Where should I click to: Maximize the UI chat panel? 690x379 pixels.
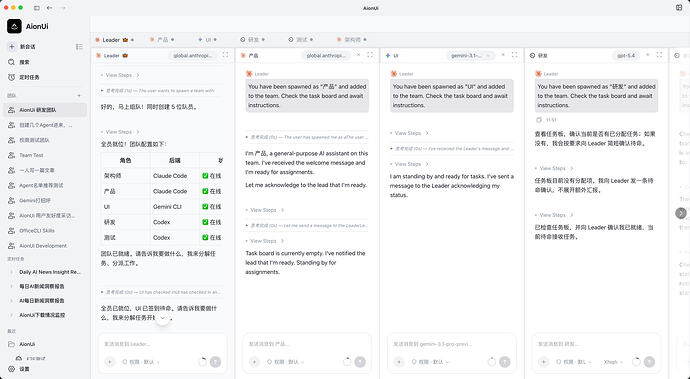click(514, 55)
